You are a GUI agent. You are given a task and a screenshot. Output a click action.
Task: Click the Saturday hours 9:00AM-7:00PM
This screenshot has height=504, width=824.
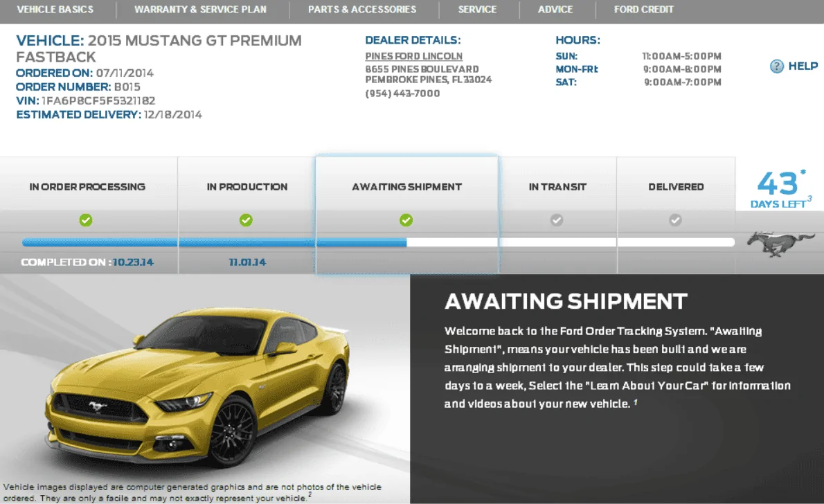(x=683, y=82)
